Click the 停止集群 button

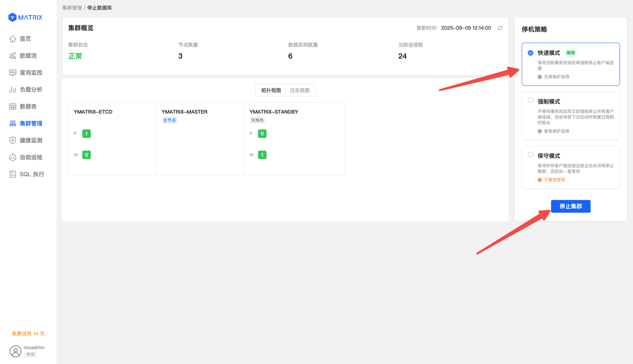tap(571, 206)
